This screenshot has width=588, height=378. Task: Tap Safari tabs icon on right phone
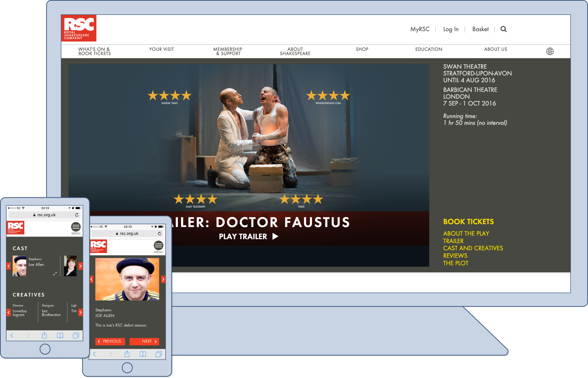[159, 354]
